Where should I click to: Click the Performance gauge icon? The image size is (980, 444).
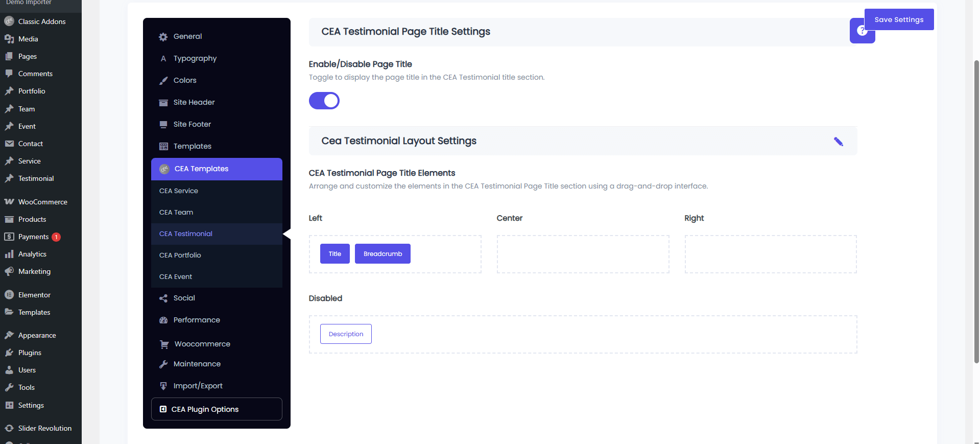point(163,320)
